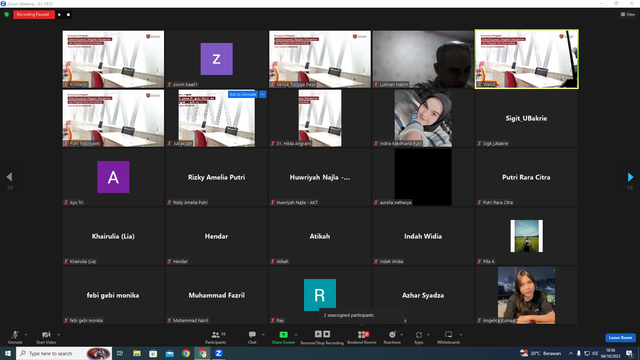The width and height of the screenshot is (640, 360).
Task: Click the green encryption shield icon
Action: tap(7, 14)
